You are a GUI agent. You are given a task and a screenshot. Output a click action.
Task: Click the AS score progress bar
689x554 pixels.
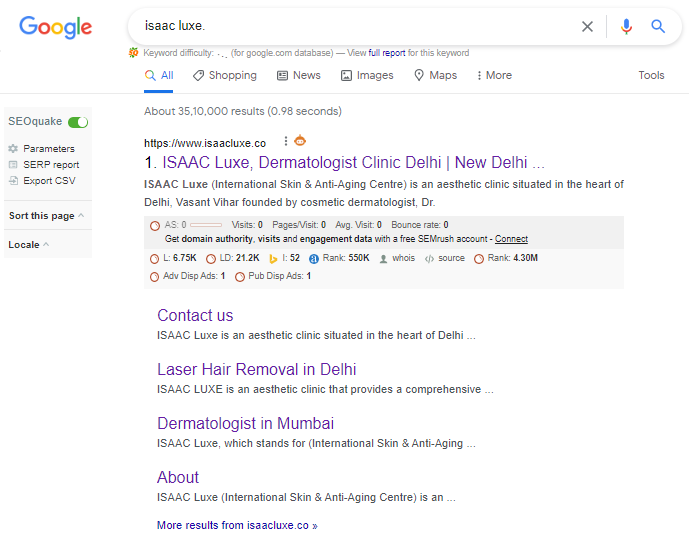tap(206, 225)
